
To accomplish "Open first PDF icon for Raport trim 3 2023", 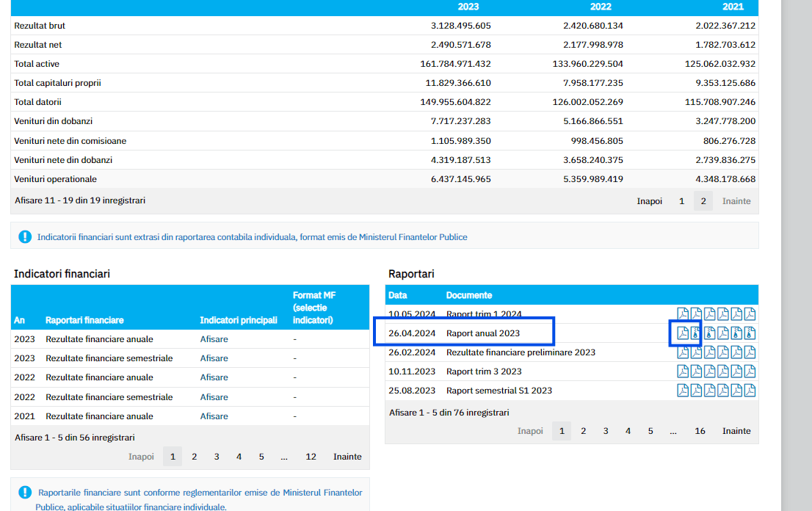I will tap(682, 372).
